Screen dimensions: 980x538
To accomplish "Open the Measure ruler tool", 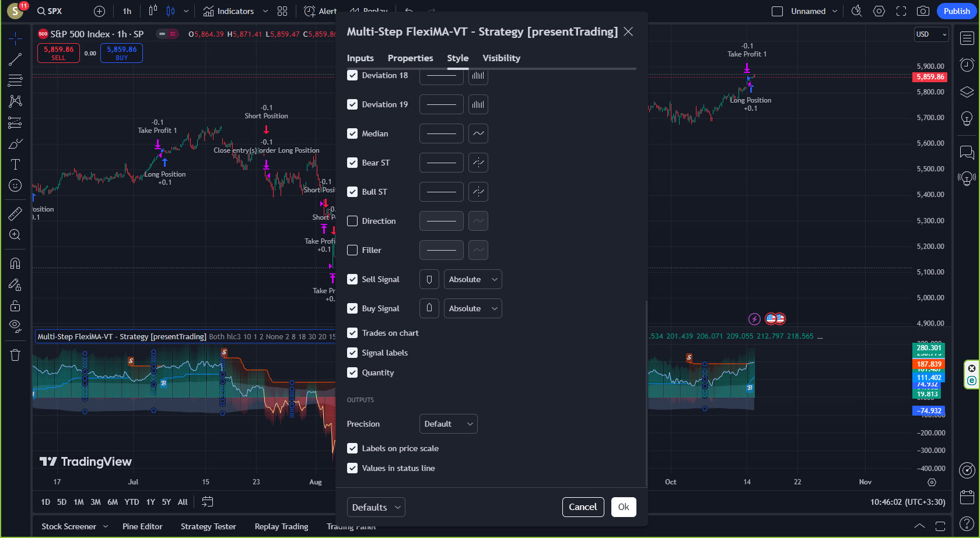I will (15, 214).
